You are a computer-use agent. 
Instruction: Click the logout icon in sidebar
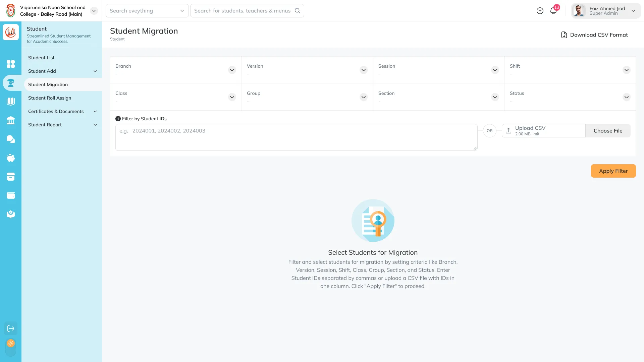click(11, 328)
